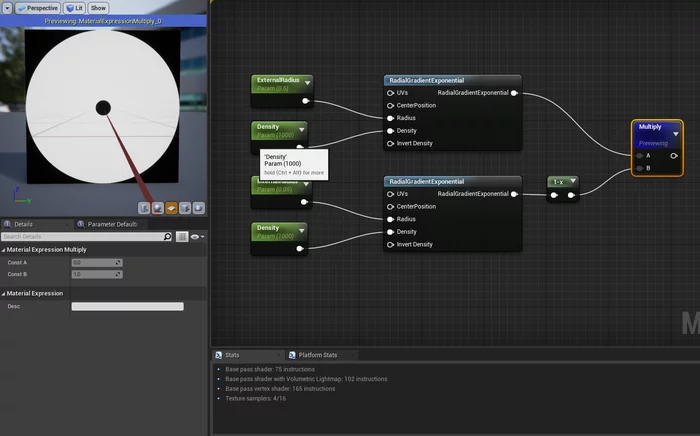Select the Multiply node title

click(650, 127)
